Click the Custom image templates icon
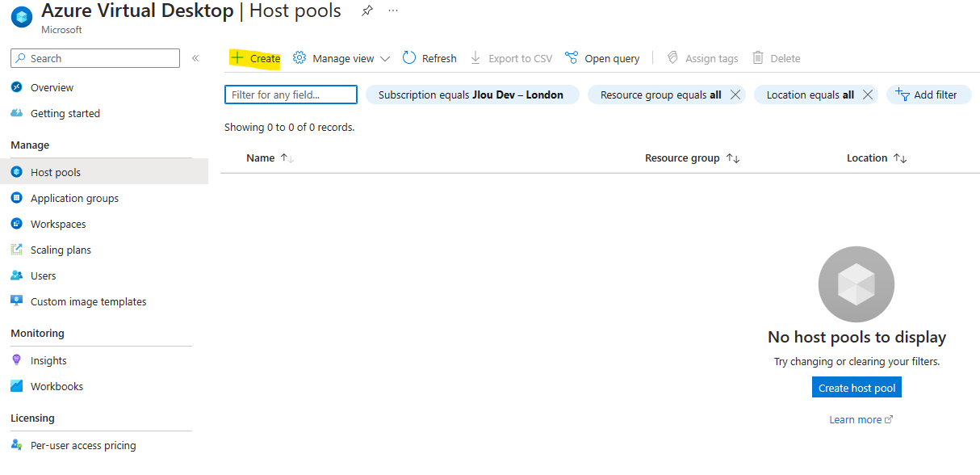 click(x=17, y=301)
